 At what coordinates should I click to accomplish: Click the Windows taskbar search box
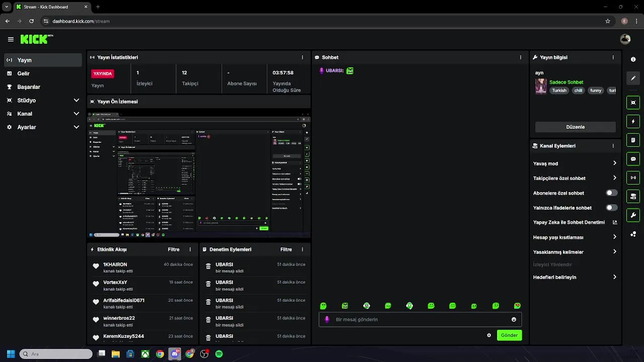click(56, 354)
